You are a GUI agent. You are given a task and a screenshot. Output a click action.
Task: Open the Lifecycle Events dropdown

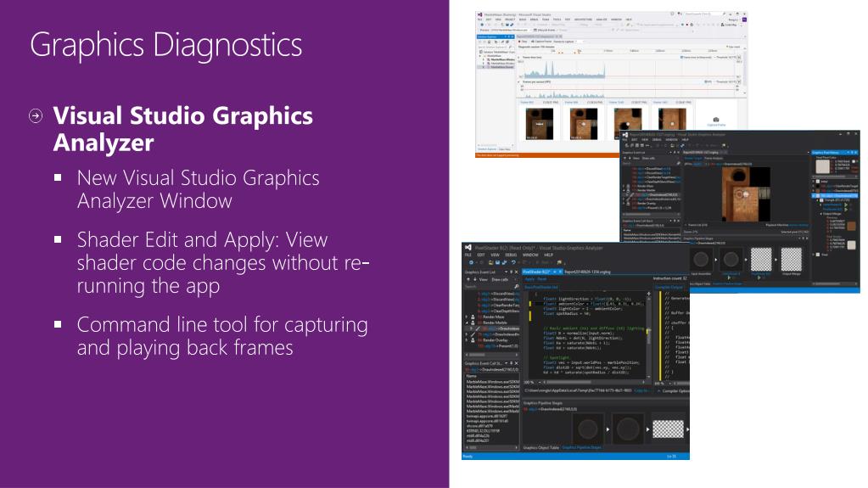pos(545,30)
